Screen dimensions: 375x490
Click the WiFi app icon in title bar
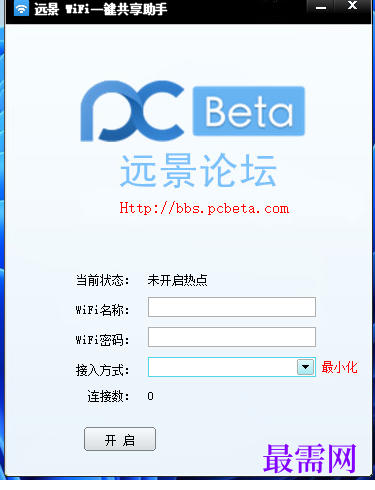[21, 8]
